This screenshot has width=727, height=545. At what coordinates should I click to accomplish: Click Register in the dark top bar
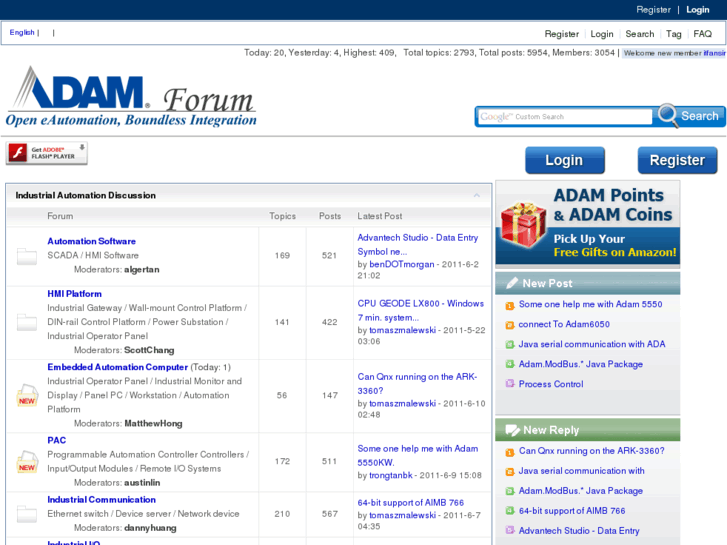tap(653, 10)
